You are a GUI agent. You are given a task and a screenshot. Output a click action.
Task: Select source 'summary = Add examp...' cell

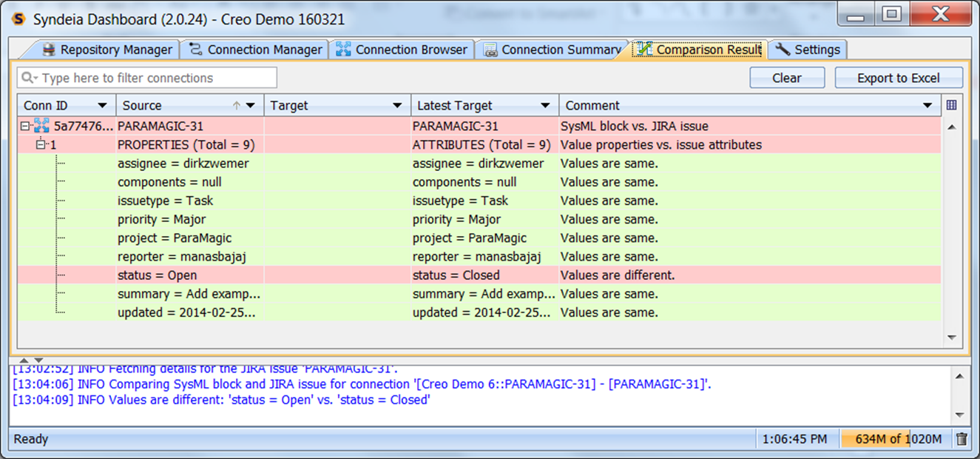pyautogui.click(x=189, y=294)
